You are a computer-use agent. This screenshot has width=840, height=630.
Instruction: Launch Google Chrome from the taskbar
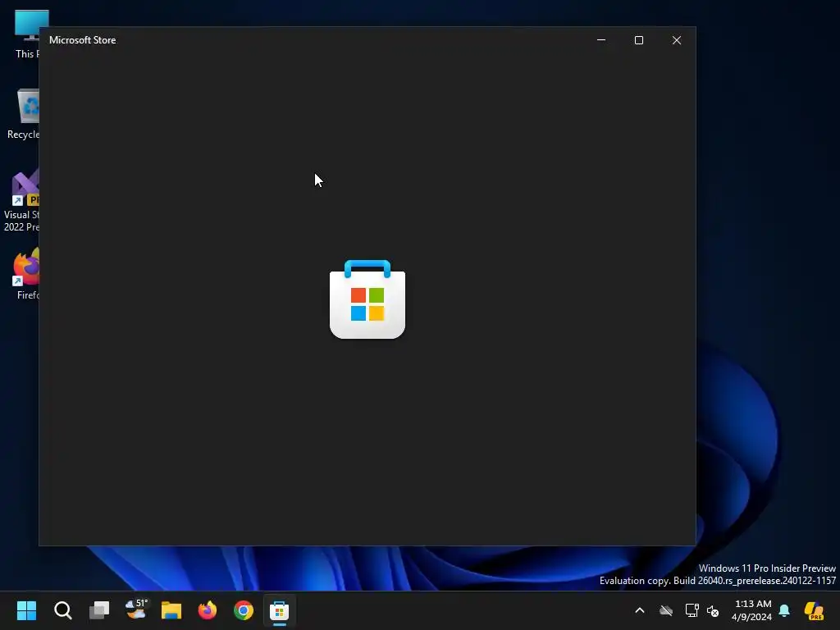[243, 610]
